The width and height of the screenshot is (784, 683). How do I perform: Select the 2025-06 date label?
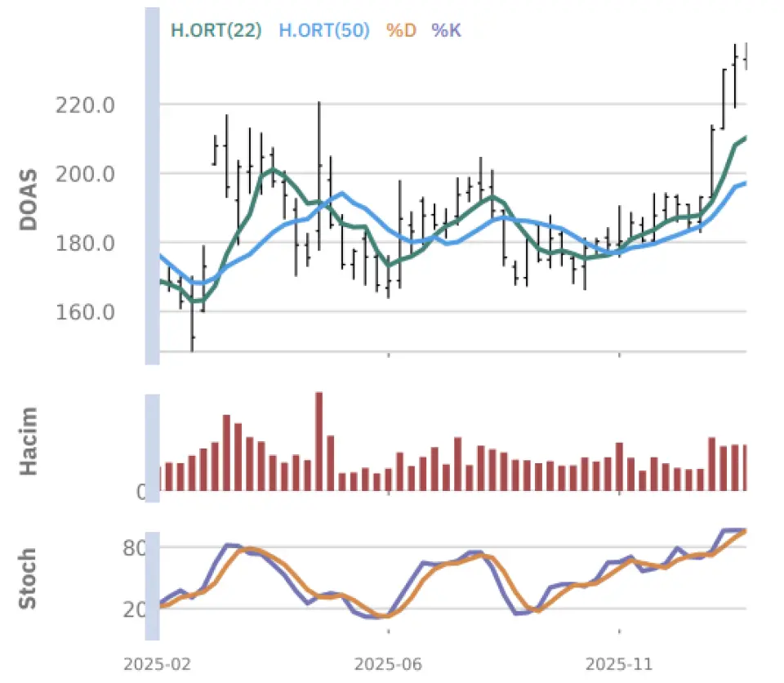point(389,665)
